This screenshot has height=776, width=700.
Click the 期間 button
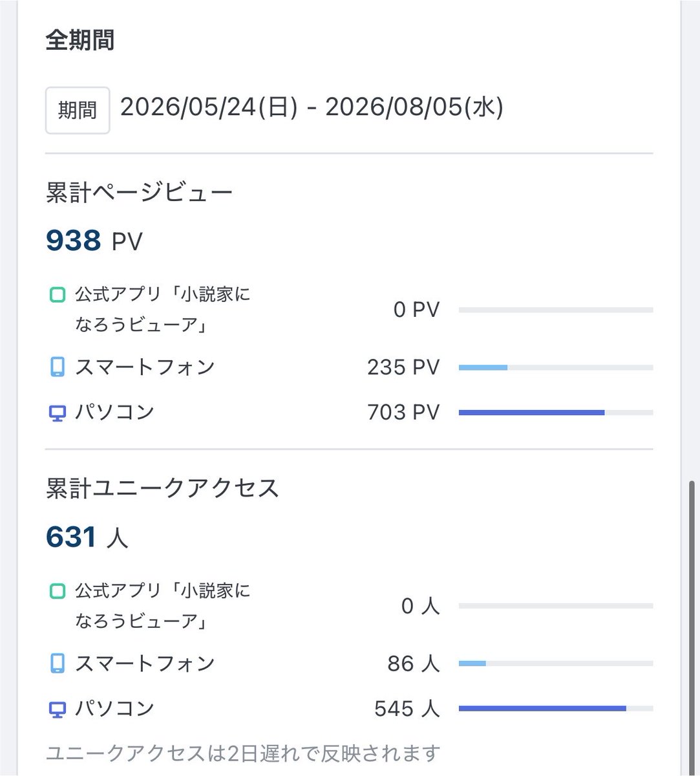click(77, 111)
